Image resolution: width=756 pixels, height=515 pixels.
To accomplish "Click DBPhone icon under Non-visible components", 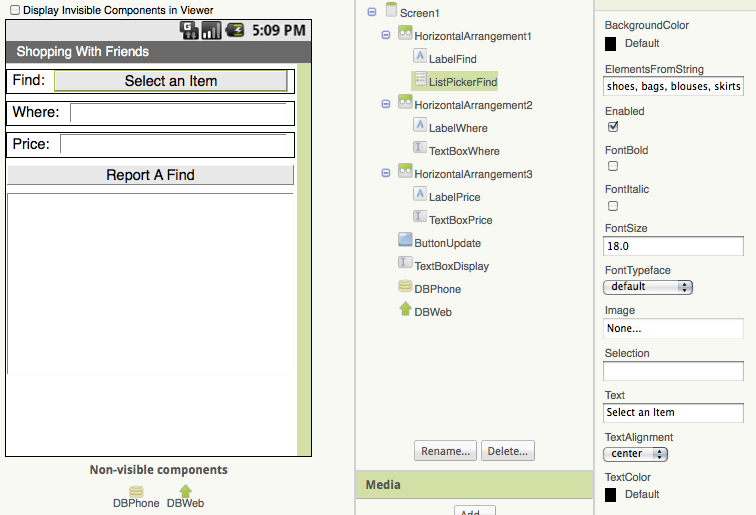I will (x=136, y=491).
